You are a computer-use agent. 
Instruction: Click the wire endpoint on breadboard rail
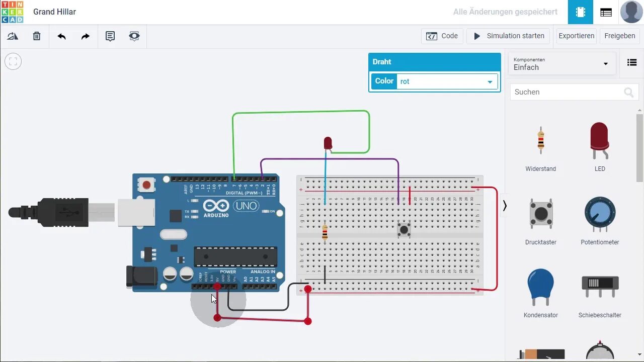(308, 289)
